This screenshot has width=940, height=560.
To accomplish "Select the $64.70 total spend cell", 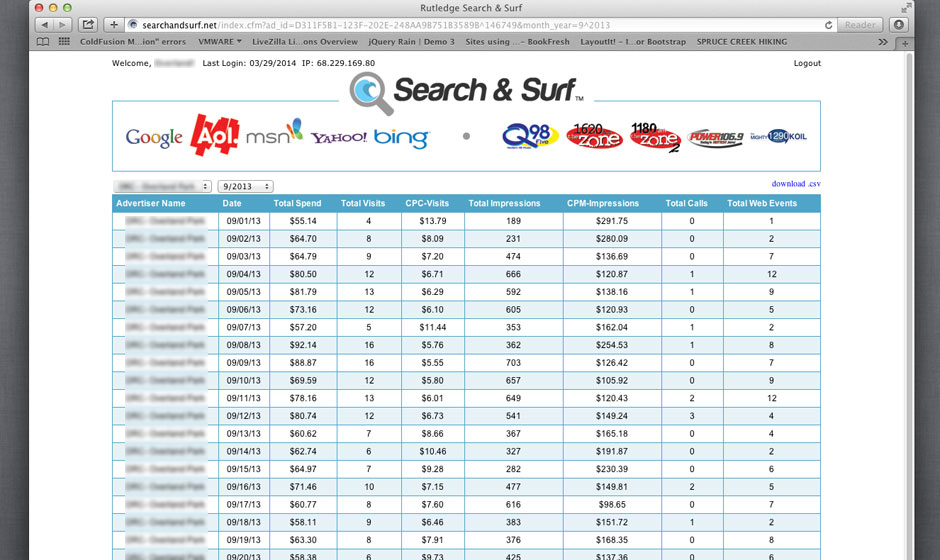I will coord(303,239).
